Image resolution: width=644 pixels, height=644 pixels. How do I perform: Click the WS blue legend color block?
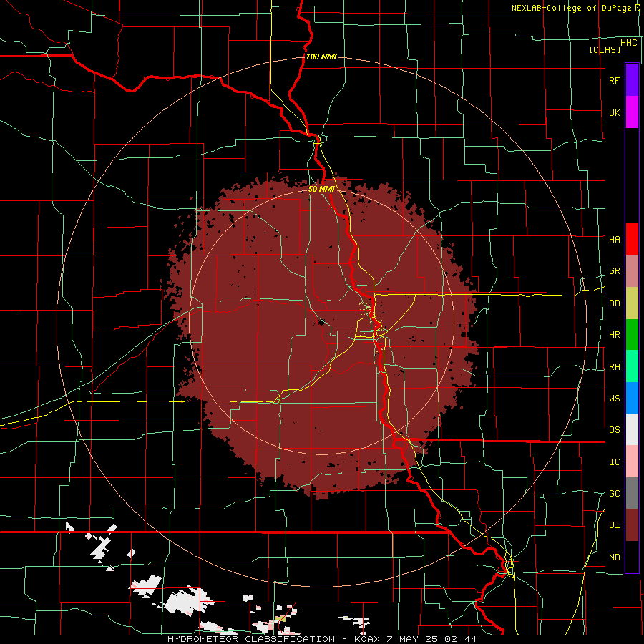pyautogui.click(x=632, y=398)
